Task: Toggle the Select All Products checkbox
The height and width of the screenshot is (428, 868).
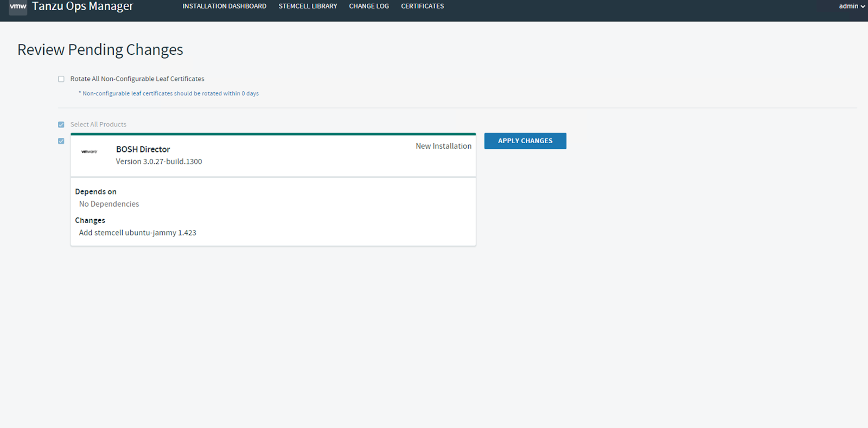Action: click(61, 125)
